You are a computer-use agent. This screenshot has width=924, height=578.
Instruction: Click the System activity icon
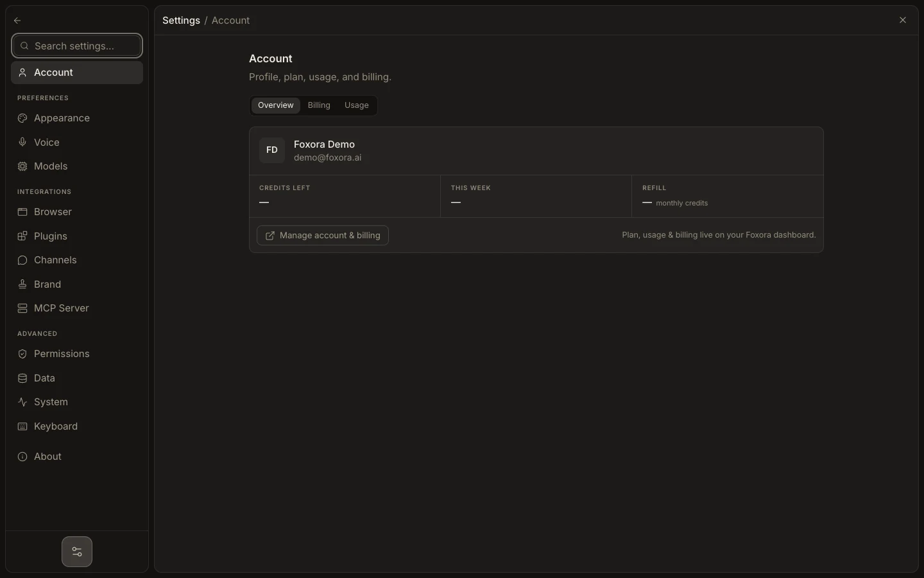pyautogui.click(x=22, y=402)
